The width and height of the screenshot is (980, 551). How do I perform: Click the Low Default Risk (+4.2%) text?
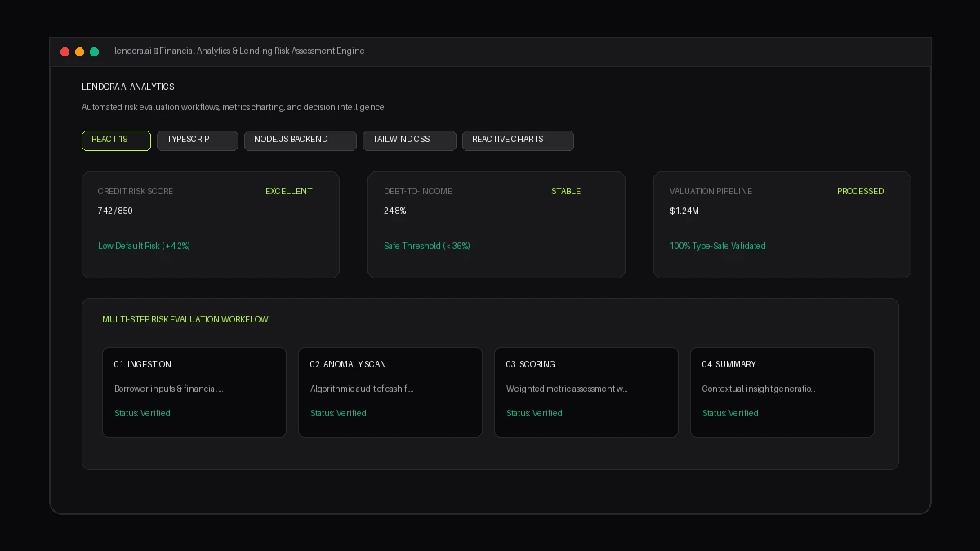tap(144, 246)
